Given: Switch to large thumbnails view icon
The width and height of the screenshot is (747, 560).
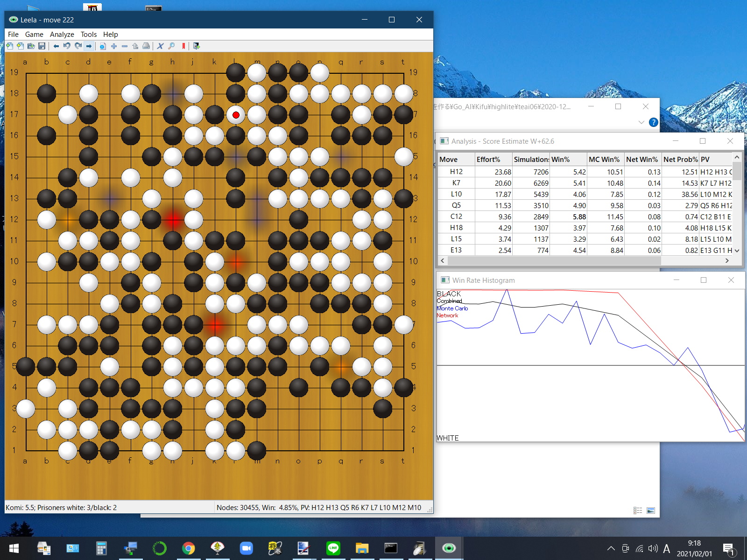Looking at the screenshot, I should (651, 511).
